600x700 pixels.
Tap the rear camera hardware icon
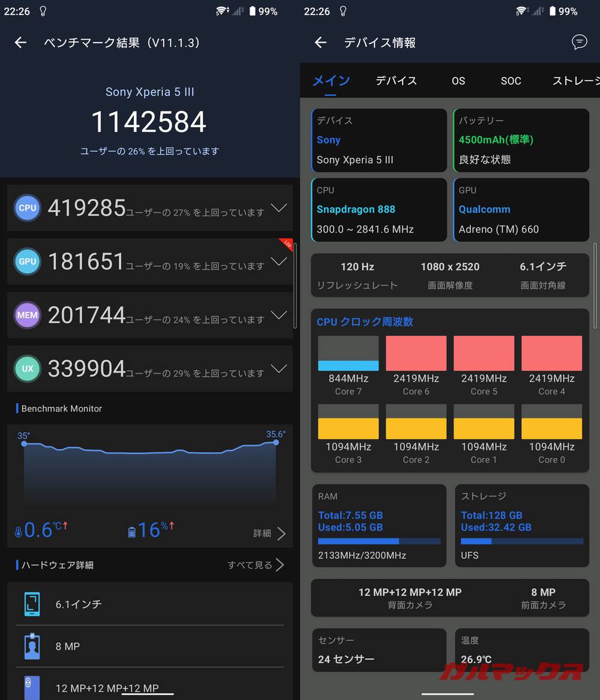pyautogui.click(x=32, y=687)
